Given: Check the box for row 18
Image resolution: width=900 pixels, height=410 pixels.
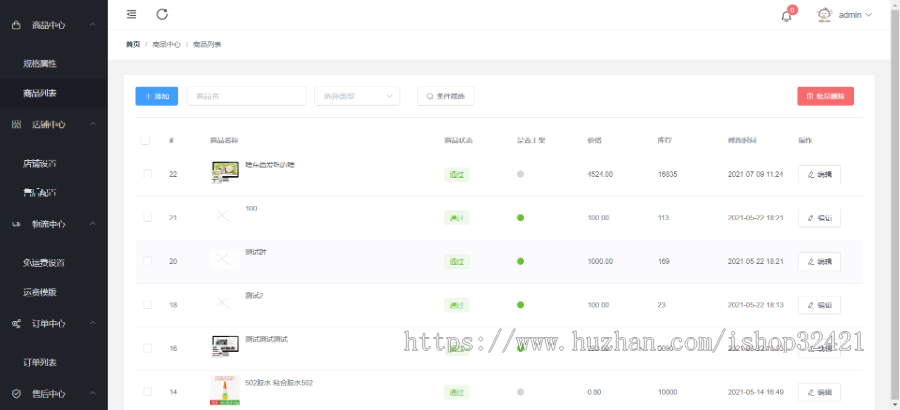Looking at the screenshot, I should point(148,304).
